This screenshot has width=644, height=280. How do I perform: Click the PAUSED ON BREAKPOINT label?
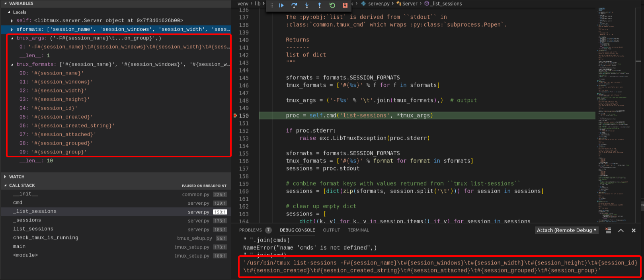(x=204, y=186)
